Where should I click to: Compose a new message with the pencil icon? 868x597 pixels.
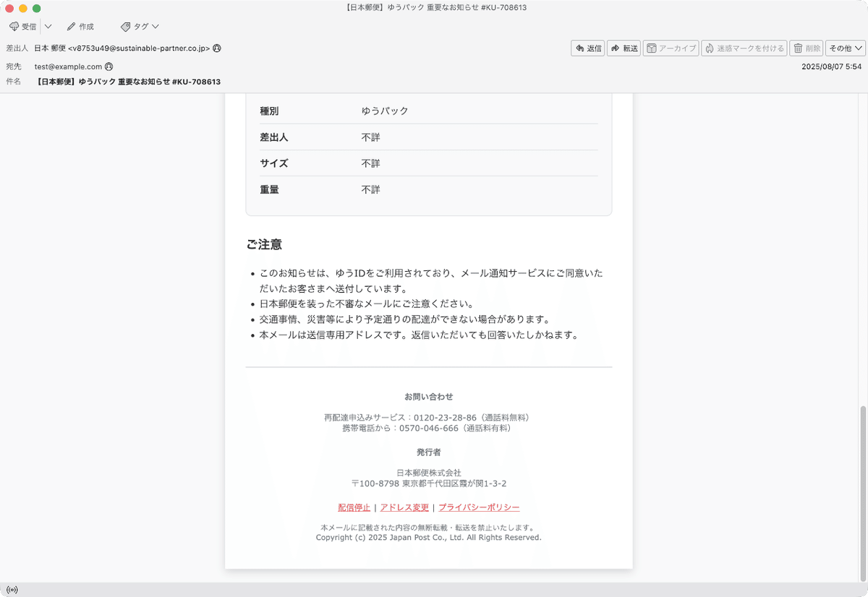point(80,26)
